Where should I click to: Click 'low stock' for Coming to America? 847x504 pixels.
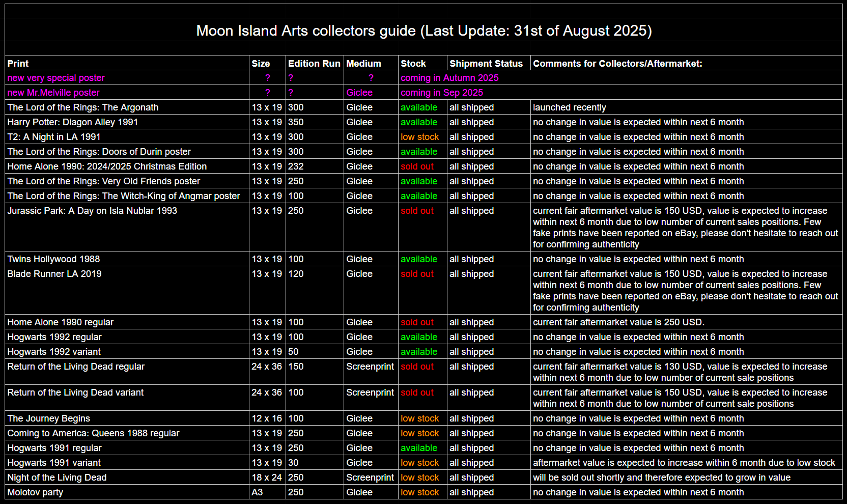click(419, 433)
